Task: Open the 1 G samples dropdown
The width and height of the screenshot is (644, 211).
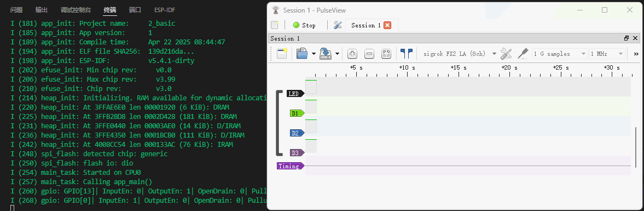Action: [x=560, y=54]
